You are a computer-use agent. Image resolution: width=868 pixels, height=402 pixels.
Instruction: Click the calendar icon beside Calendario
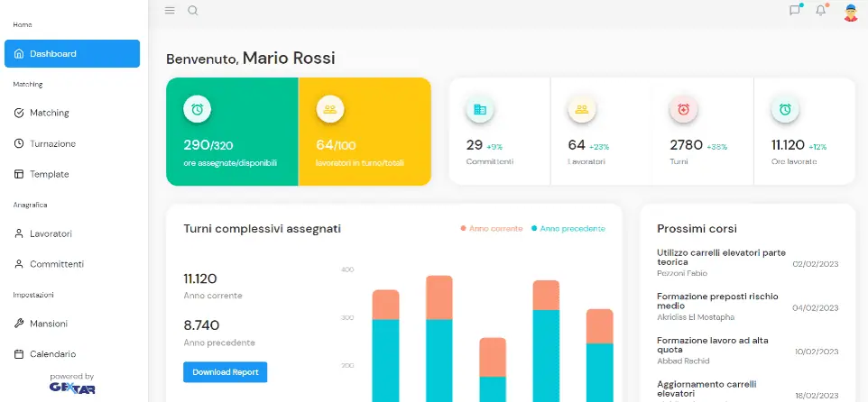19,354
